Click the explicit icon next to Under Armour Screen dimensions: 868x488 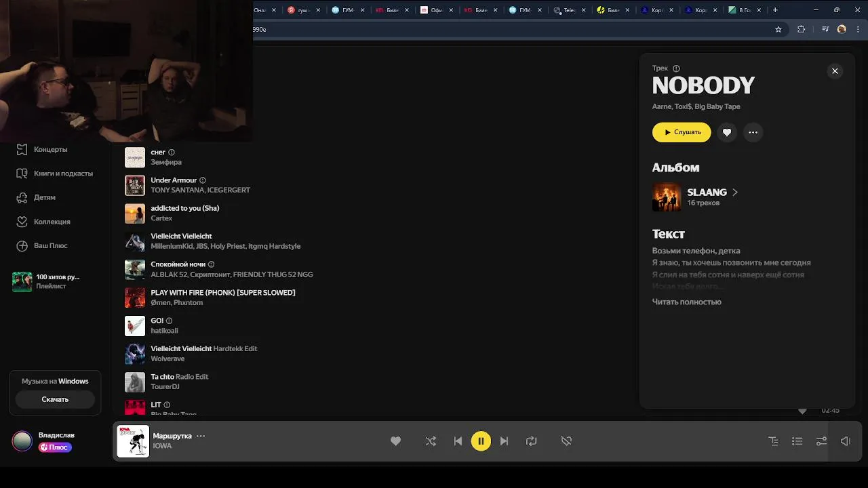point(203,180)
